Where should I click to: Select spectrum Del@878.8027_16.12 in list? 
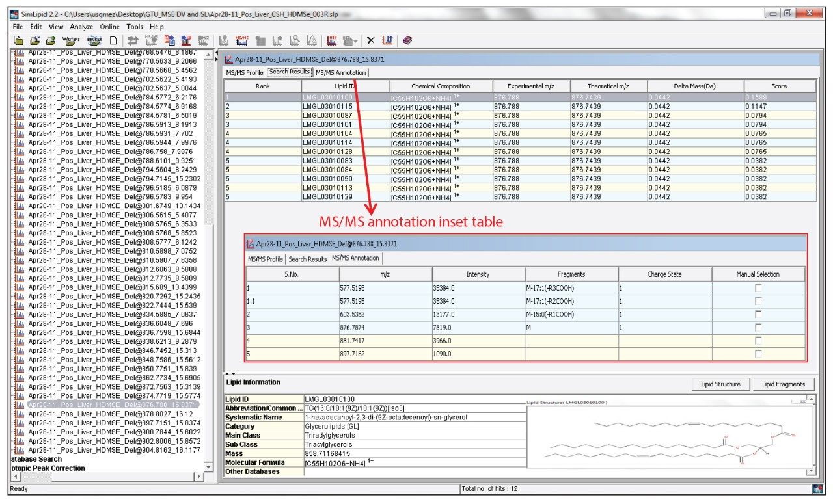coord(111,413)
